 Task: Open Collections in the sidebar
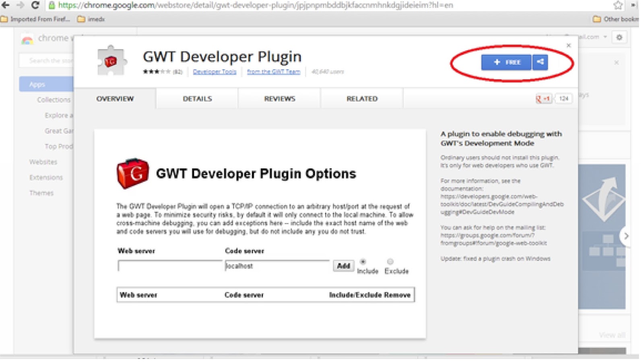[x=54, y=100]
